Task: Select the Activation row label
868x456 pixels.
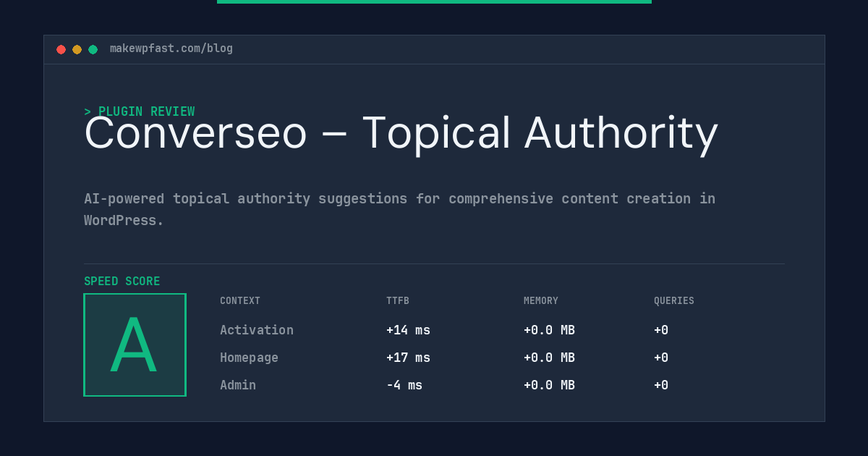Action: [257, 330]
